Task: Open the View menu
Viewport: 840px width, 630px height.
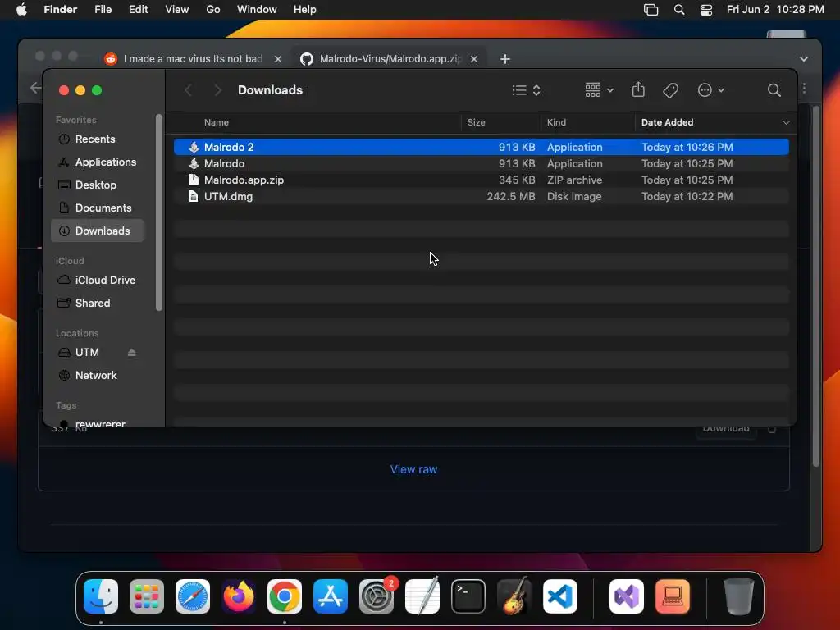Action: (x=177, y=10)
